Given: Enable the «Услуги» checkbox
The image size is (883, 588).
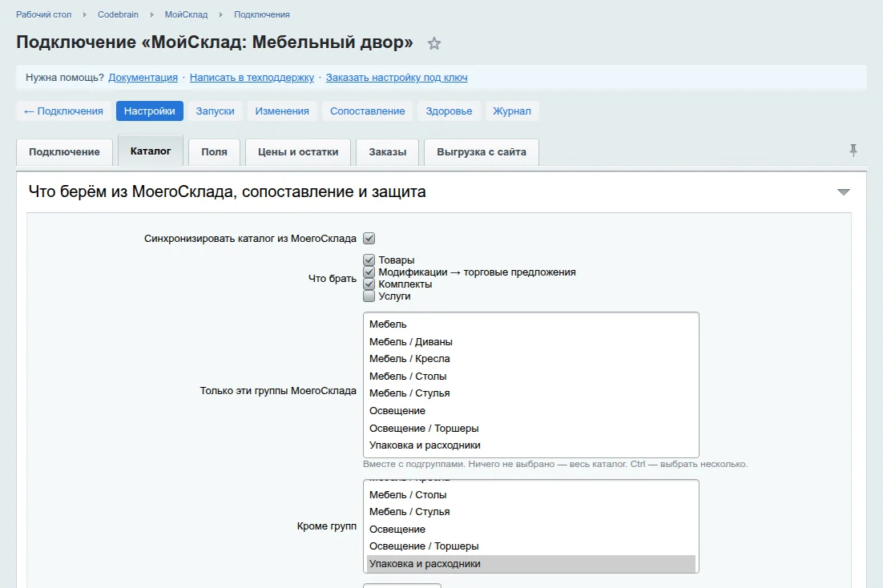Looking at the screenshot, I should [x=369, y=296].
